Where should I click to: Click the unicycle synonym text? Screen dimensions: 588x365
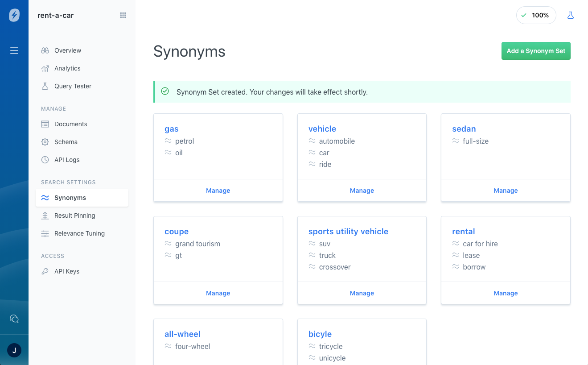tap(332, 358)
